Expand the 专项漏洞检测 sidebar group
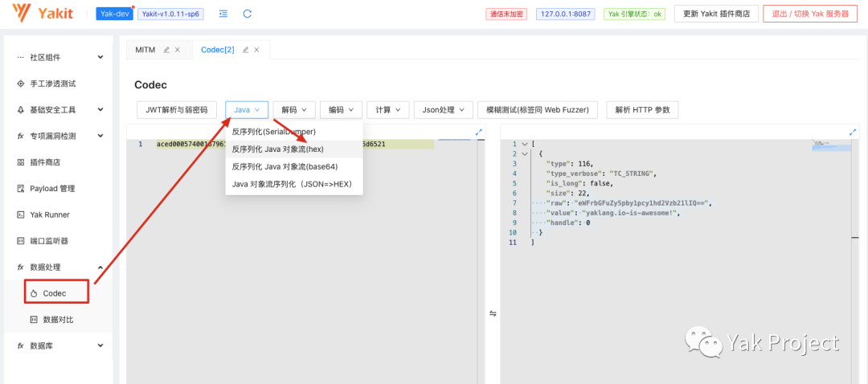 point(100,136)
